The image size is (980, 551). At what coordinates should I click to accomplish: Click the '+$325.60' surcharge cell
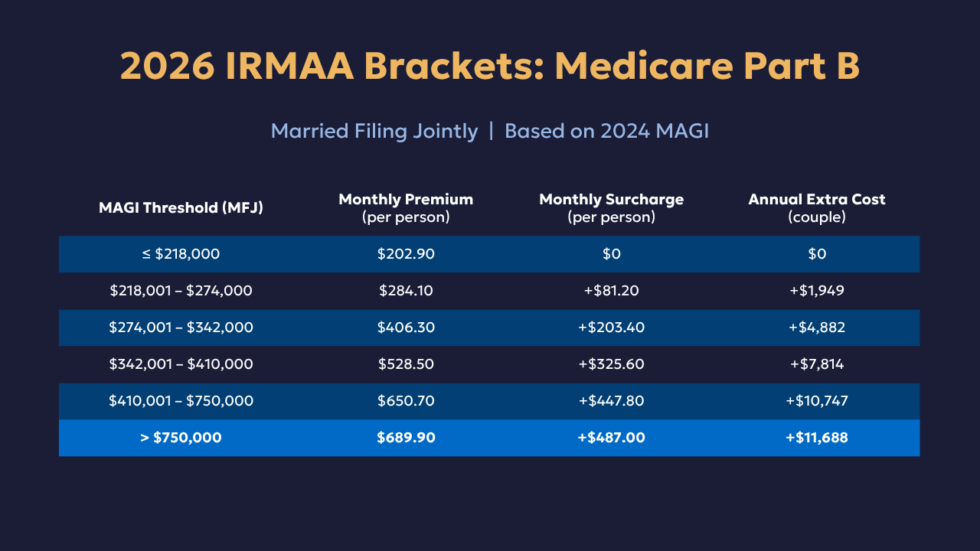click(611, 364)
